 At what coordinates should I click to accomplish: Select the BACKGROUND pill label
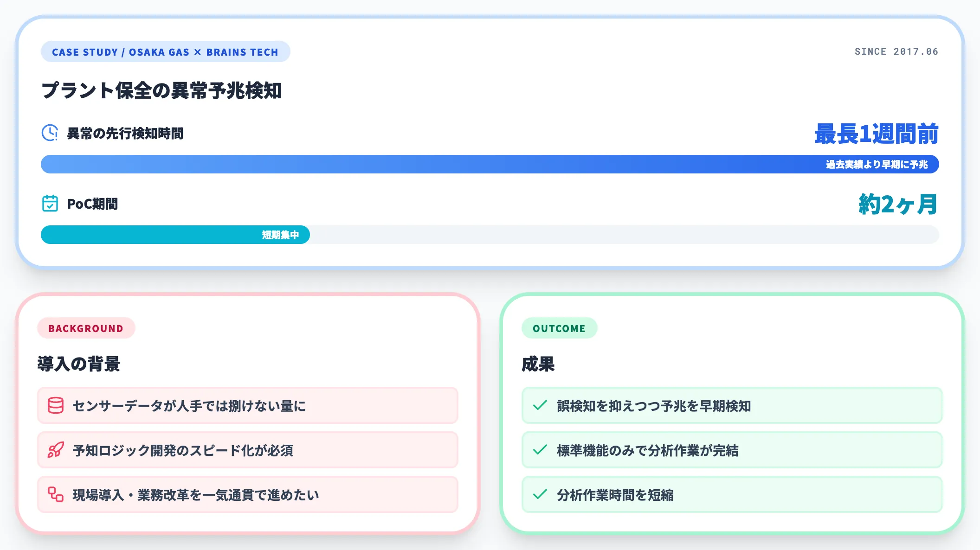coord(86,328)
